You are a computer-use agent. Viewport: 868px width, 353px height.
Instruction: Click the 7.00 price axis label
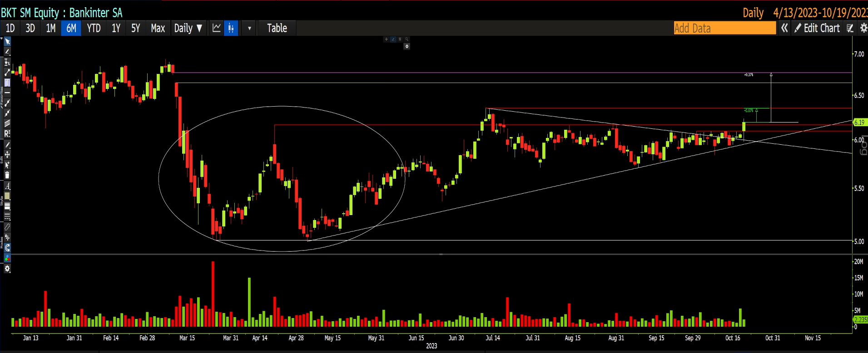pyautogui.click(x=859, y=54)
